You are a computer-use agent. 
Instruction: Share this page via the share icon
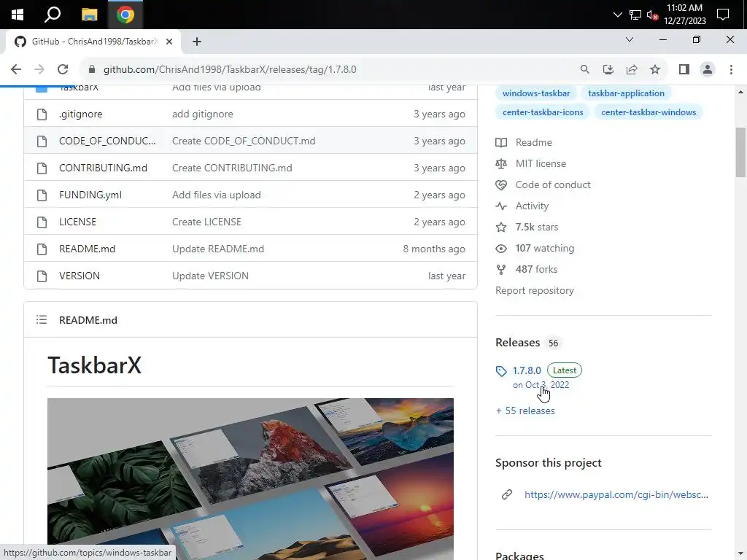coord(632,69)
